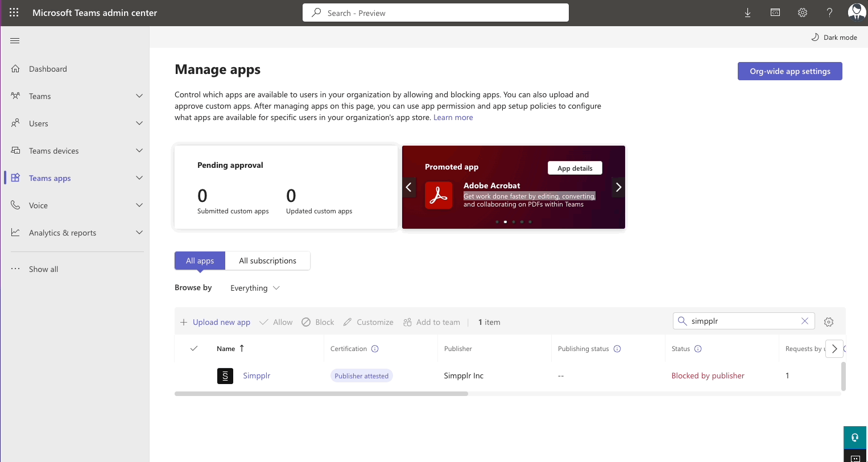The width and height of the screenshot is (868, 462).
Task: Open feedback chat widget button
Action: [x=855, y=457]
